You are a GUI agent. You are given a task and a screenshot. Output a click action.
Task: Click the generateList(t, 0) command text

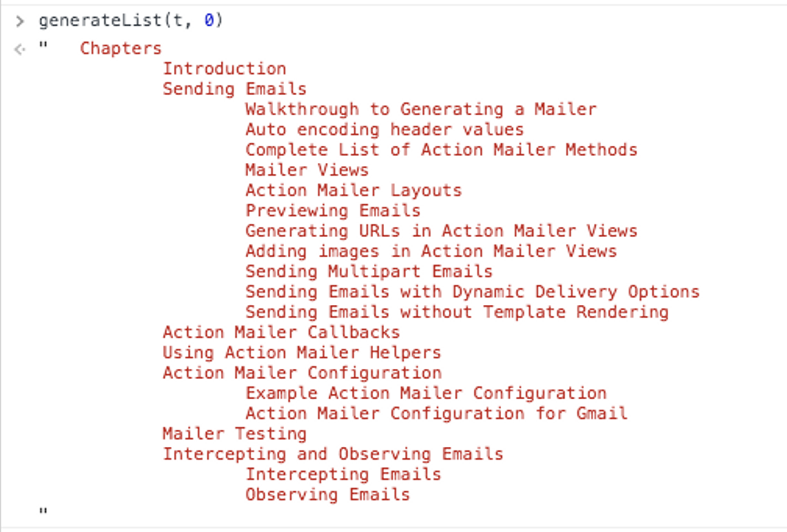(130, 21)
